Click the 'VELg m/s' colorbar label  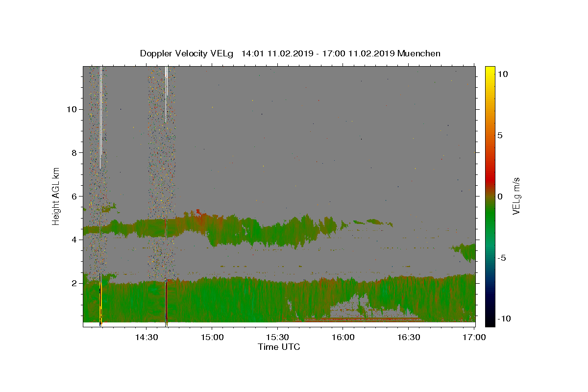(516, 196)
